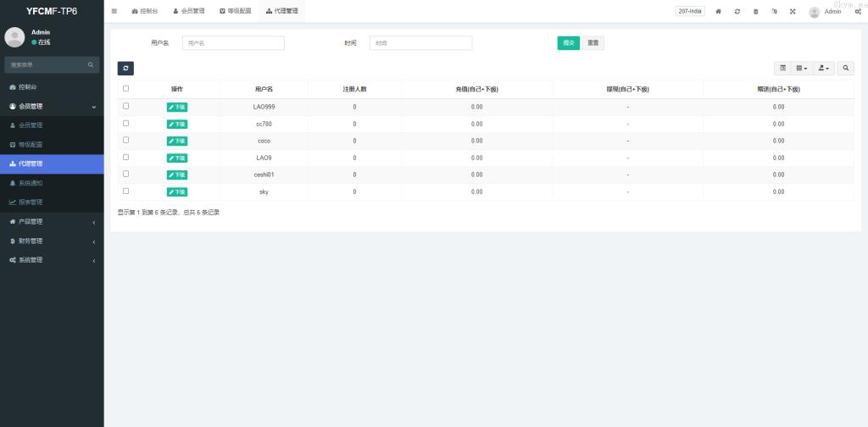Viewport: 868px width, 427px height.
Task: Toggle the table card view icon
Action: click(x=782, y=68)
